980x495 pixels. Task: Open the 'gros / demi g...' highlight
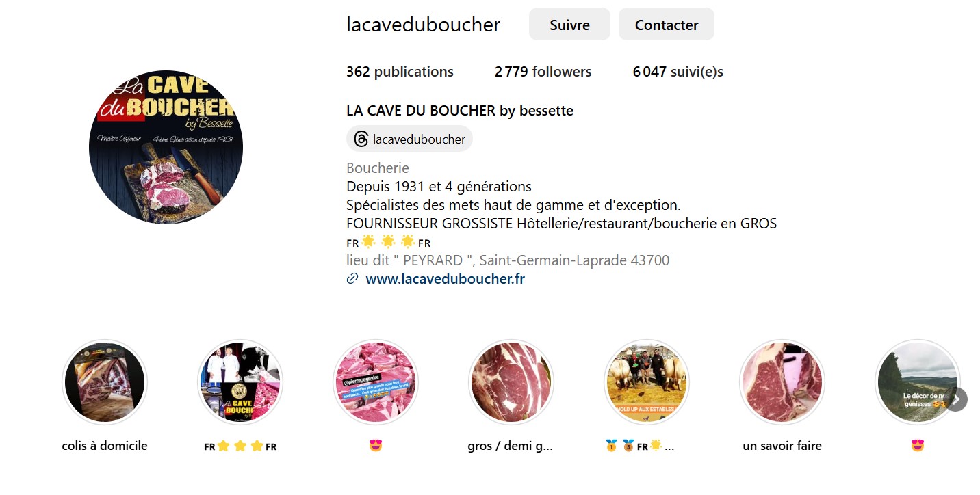point(511,382)
